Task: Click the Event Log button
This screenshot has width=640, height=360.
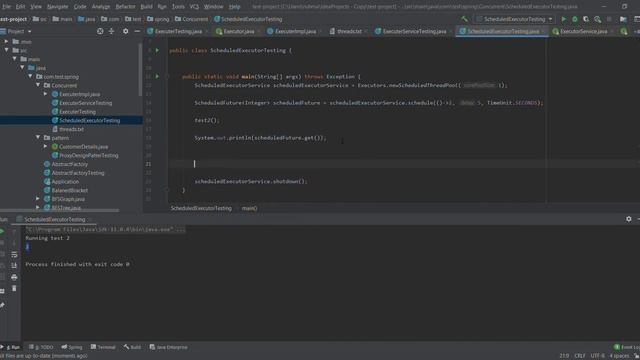Action: coord(627,347)
